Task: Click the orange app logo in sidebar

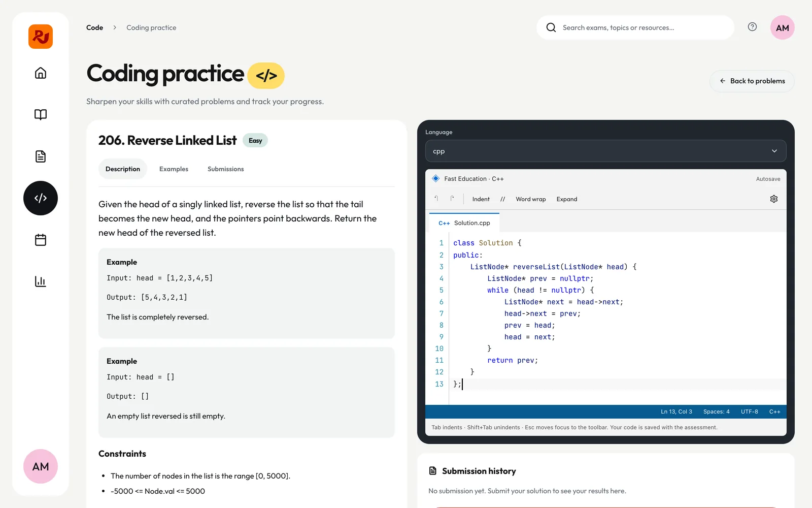Action: point(41,37)
